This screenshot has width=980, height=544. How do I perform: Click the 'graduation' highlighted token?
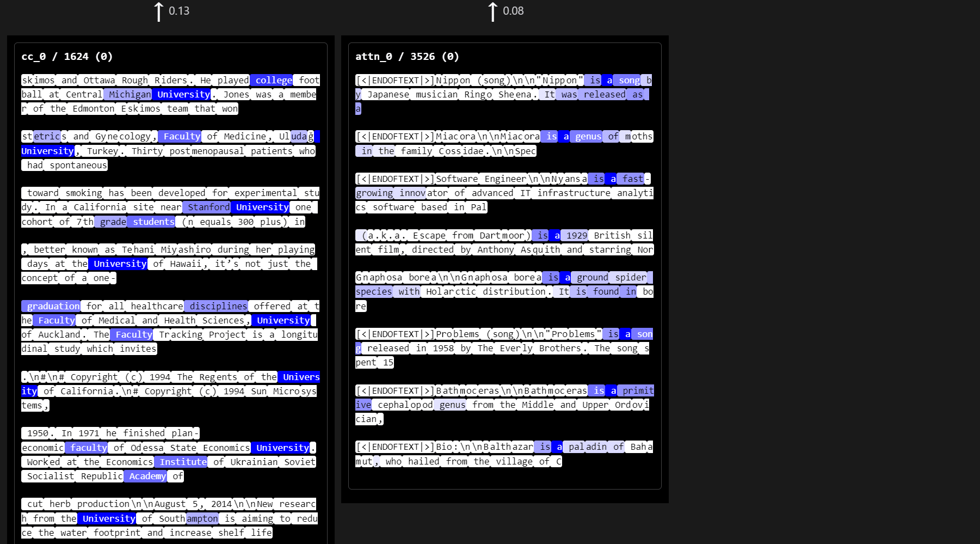pos(52,306)
